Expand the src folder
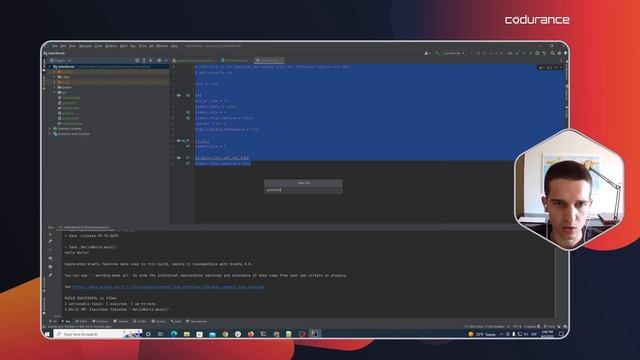Screen dimensions: 640x360 (55, 93)
